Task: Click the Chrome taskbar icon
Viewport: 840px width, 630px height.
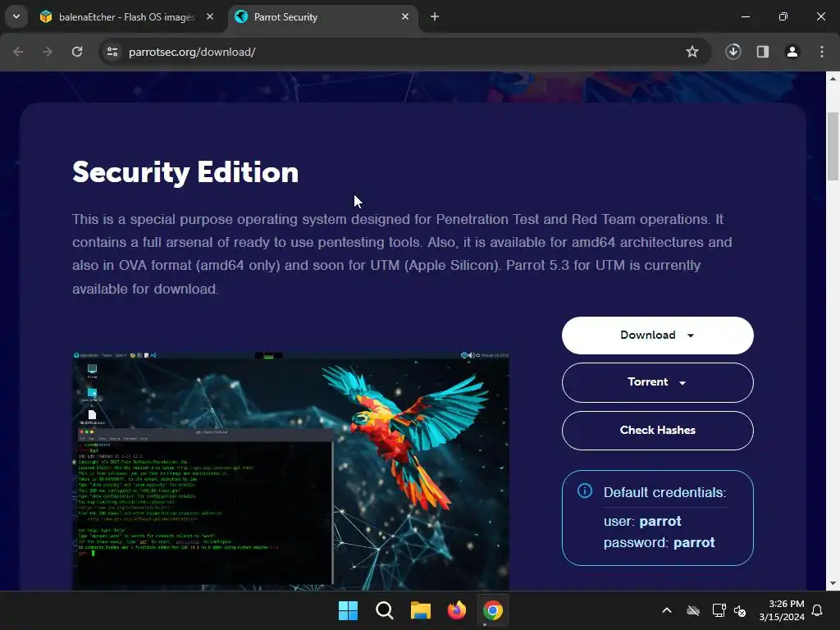Action: pos(493,610)
